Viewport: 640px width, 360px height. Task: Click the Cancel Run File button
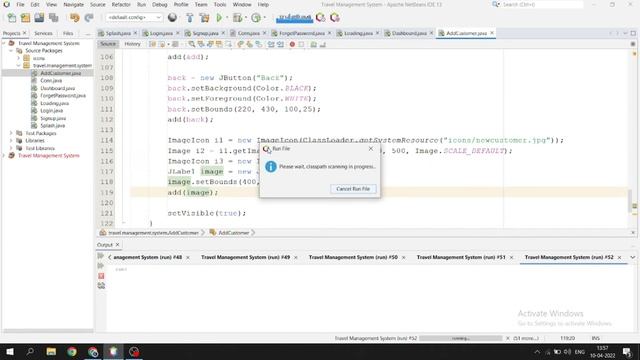(353, 189)
